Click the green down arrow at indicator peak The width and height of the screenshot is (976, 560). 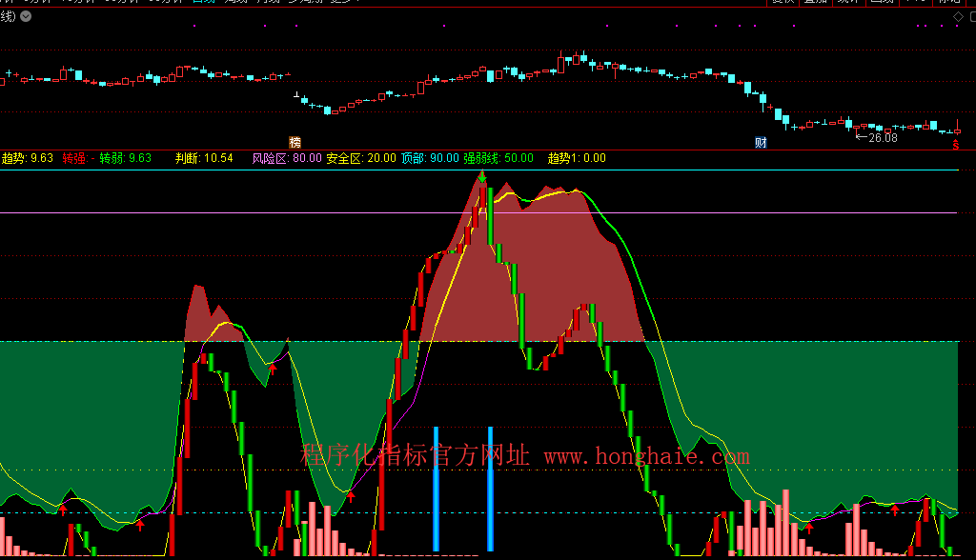(482, 176)
